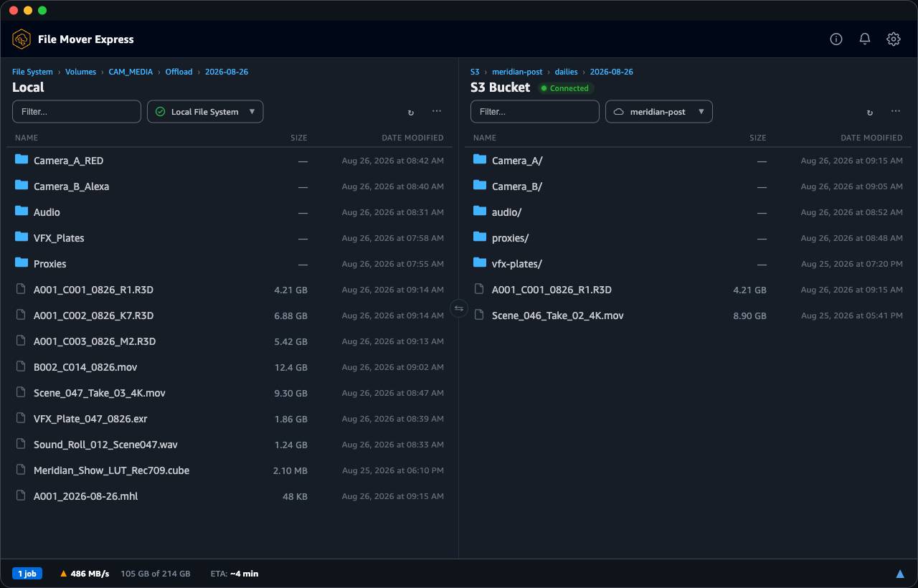Go to Volumes in Local breadcrumb
The image size is (918, 588).
tap(80, 72)
